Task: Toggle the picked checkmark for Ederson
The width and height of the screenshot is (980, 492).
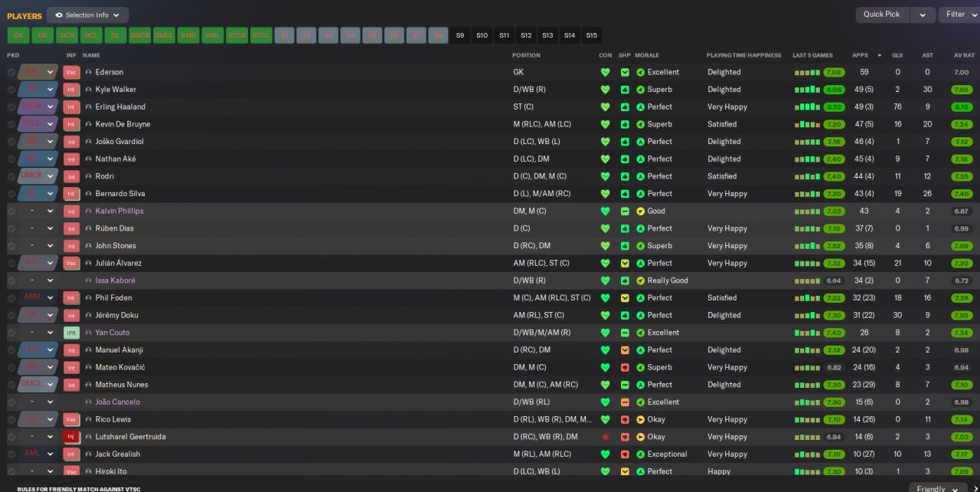Action: (x=11, y=72)
